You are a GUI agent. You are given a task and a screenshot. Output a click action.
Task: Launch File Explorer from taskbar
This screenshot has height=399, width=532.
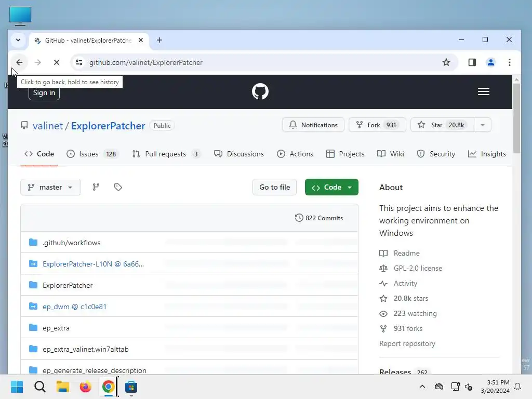point(63,387)
